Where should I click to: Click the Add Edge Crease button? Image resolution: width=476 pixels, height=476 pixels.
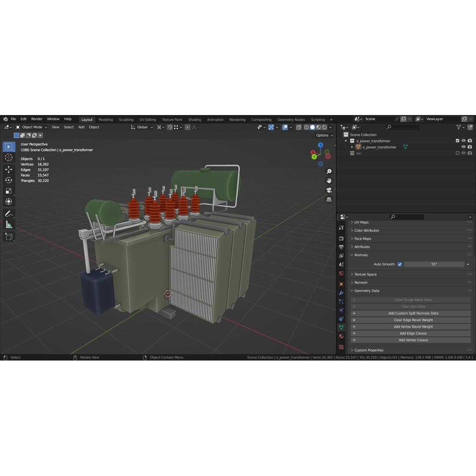pyautogui.click(x=410, y=334)
